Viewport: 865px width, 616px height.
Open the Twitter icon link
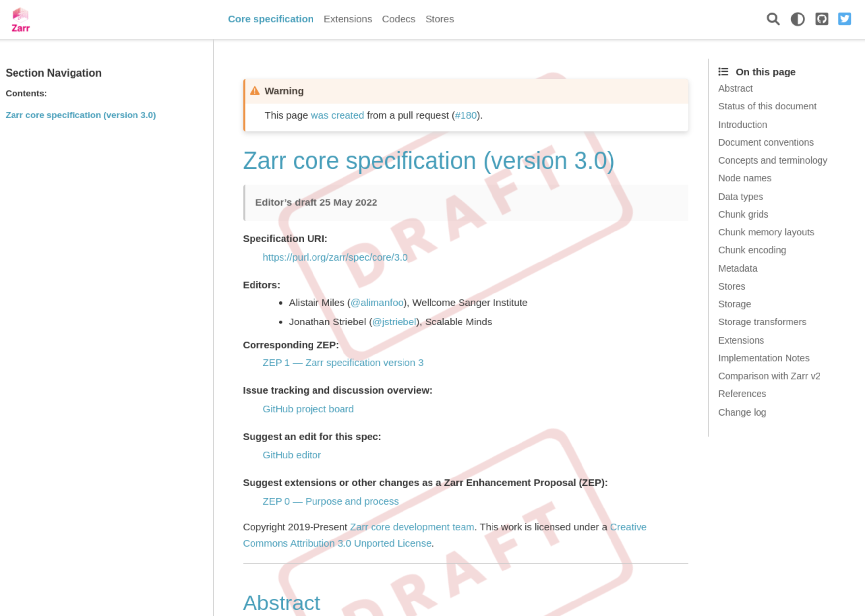pos(844,19)
